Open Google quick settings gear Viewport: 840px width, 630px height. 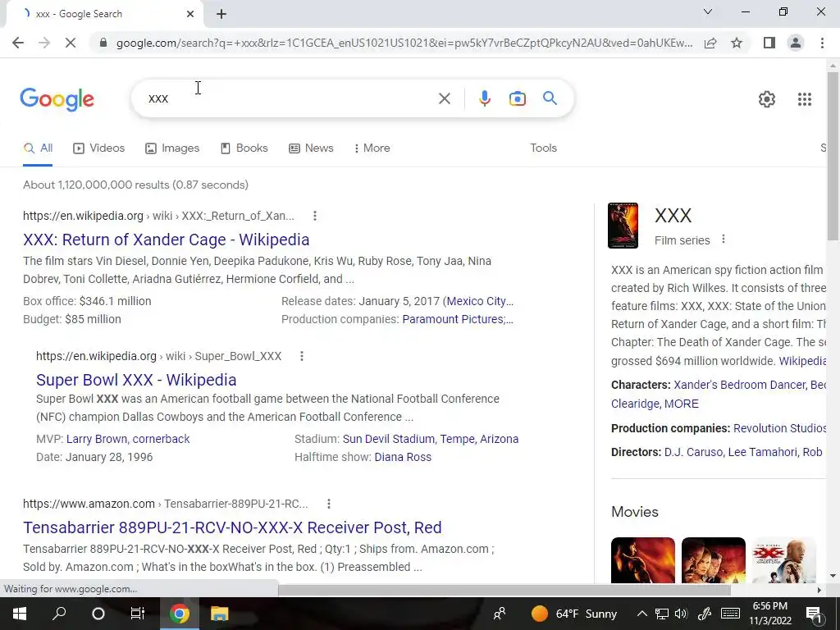(x=767, y=99)
